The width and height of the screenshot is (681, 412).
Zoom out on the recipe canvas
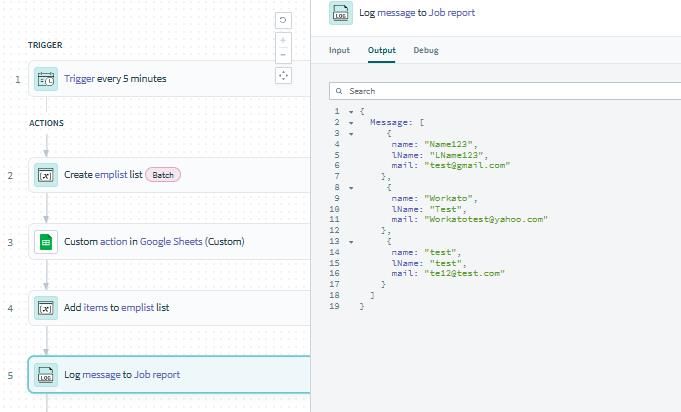pyautogui.click(x=283, y=54)
